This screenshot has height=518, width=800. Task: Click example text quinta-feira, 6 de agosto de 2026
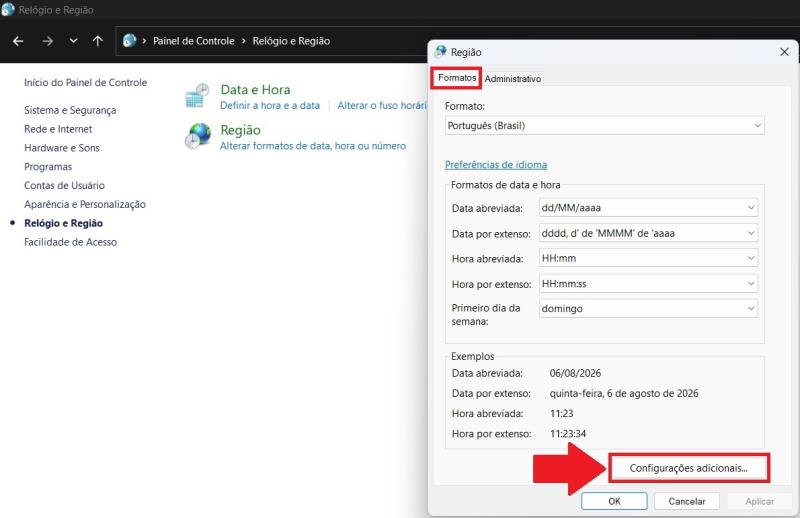(624, 393)
